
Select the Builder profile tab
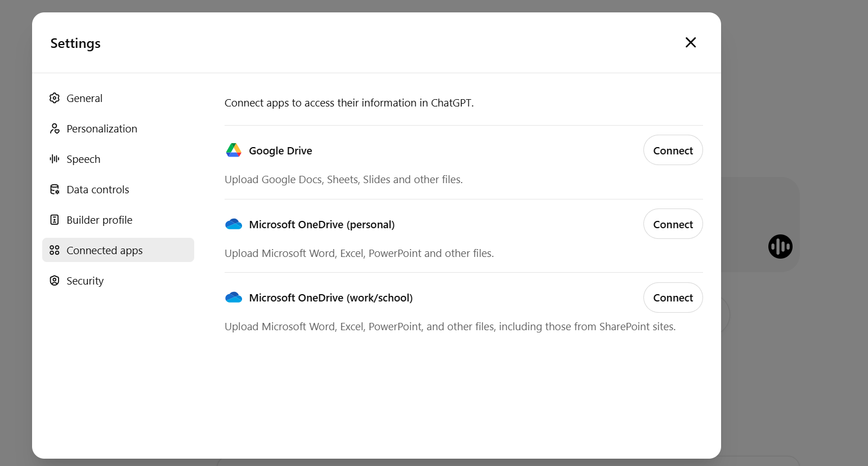click(118, 220)
